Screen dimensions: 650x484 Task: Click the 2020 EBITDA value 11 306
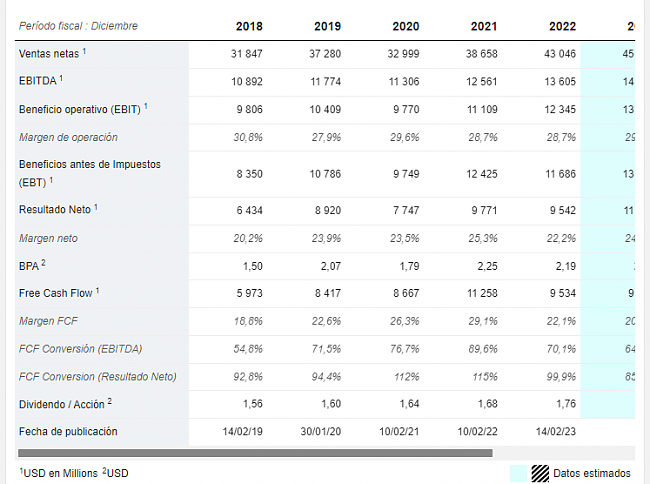coord(404,82)
